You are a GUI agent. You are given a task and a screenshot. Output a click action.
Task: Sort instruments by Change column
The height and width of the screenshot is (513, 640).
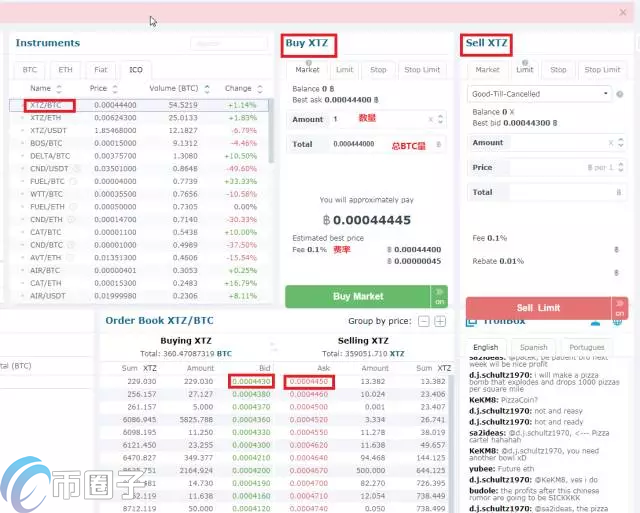244,89
